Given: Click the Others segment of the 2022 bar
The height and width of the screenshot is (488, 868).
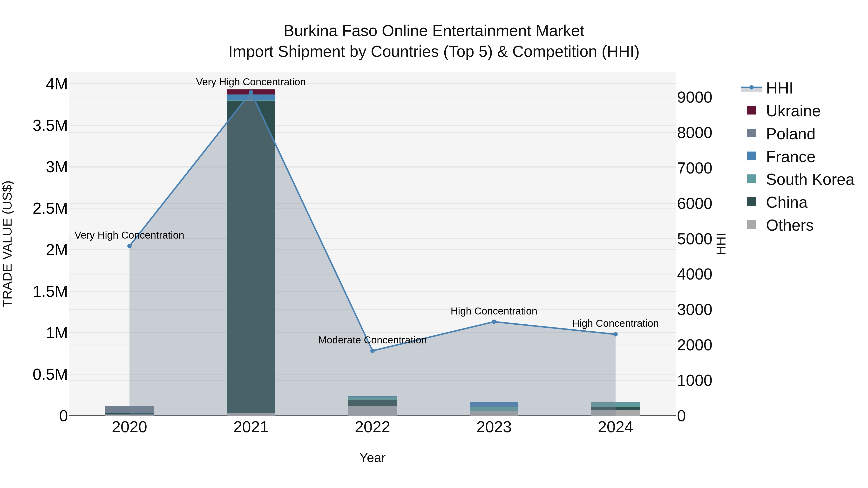Looking at the screenshot, I should 372,411.
